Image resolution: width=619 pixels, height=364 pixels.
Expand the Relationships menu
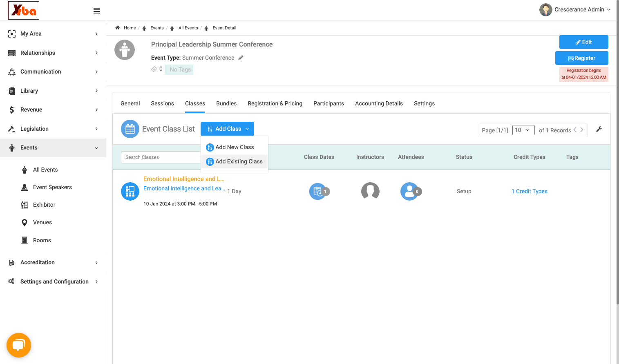click(53, 53)
